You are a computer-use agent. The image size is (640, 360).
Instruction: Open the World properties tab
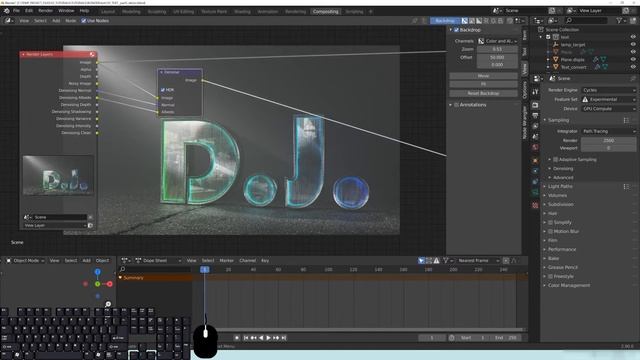[x=535, y=147]
